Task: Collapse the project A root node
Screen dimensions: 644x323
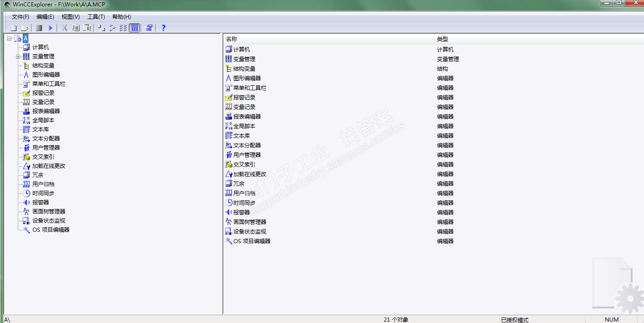Action: [x=10, y=39]
